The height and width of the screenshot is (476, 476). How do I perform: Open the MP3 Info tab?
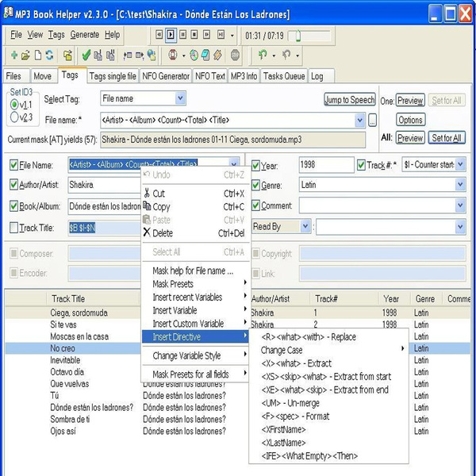pyautogui.click(x=244, y=76)
